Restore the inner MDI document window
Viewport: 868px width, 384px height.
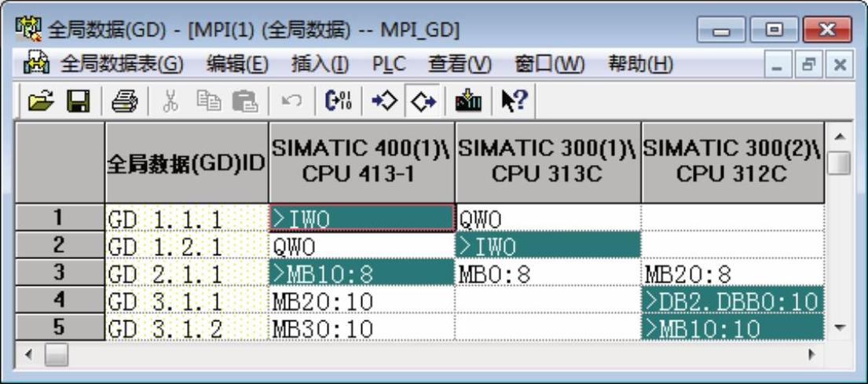coord(809,64)
